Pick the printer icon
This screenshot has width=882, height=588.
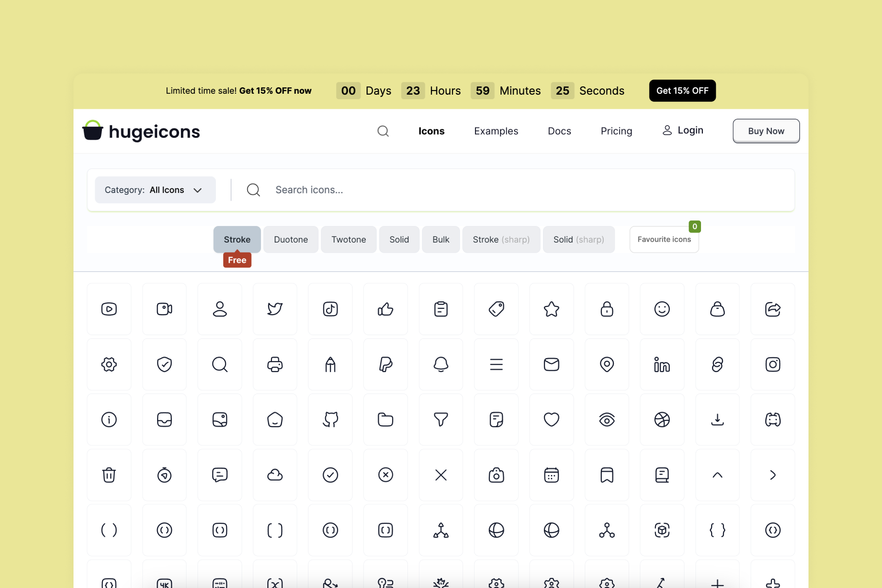[275, 364]
